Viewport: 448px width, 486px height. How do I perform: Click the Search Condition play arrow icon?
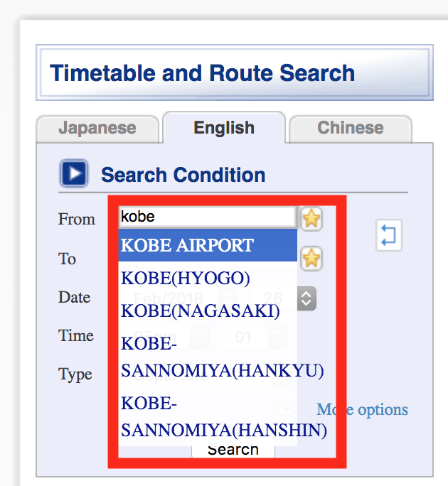coord(73,174)
